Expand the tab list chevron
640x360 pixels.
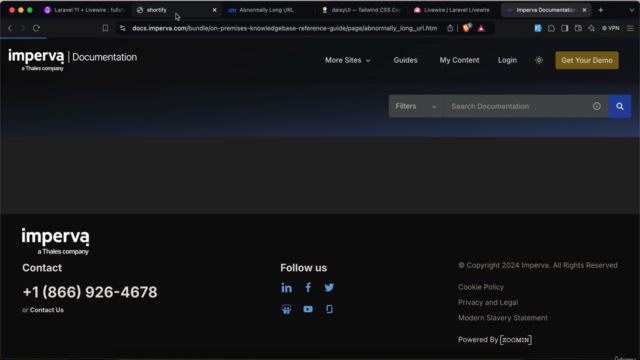click(631, 10)
